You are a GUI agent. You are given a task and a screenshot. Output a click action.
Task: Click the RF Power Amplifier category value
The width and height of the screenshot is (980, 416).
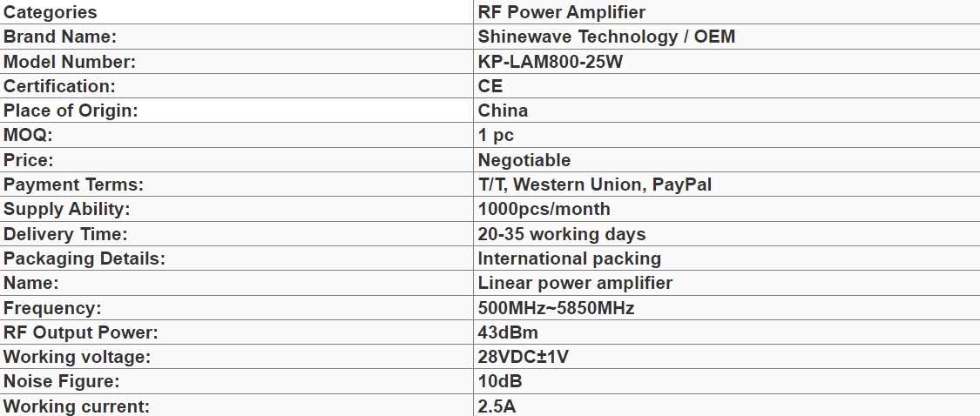click(562, 12)
